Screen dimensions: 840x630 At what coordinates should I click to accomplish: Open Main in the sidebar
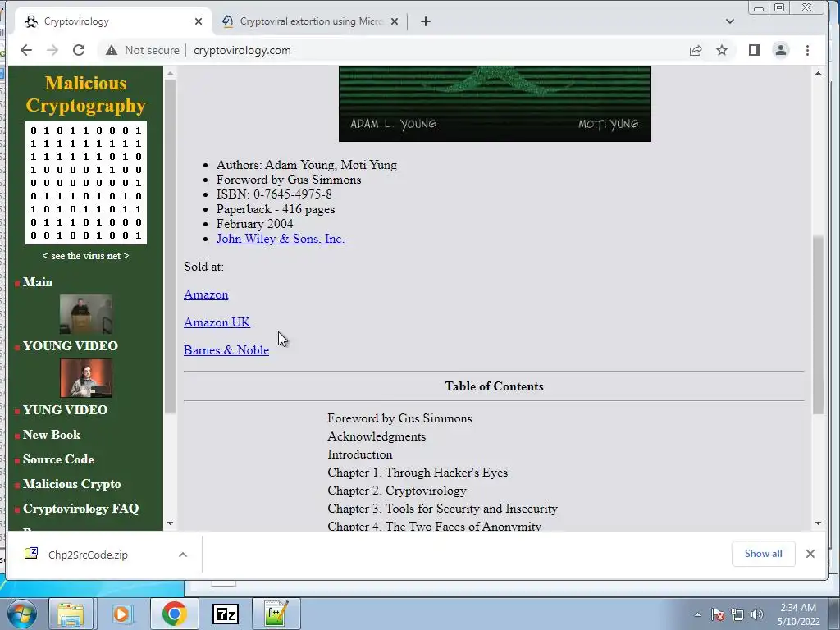pos(38,282)
